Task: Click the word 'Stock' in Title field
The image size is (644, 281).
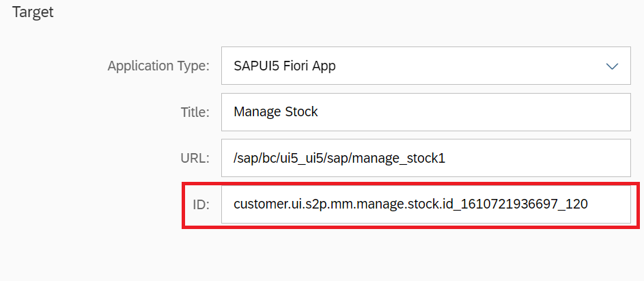Action: [301, 111]
